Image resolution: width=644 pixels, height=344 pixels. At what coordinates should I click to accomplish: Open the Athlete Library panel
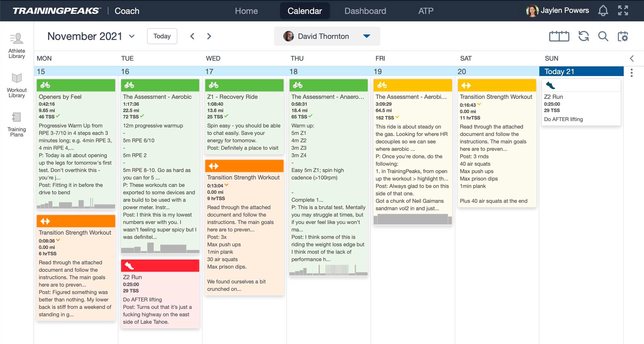click(17, 46)
